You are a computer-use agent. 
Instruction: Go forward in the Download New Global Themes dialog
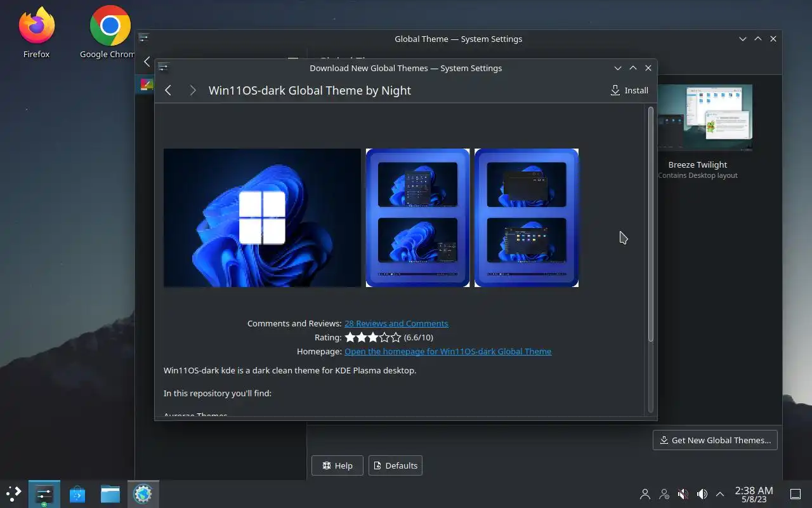pos(192,90)
